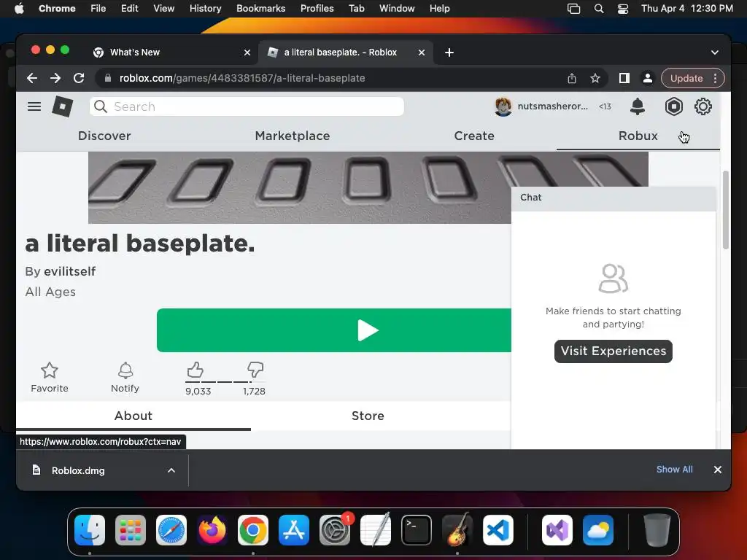Open the Robux hexagon icon in header

tap(673, 106)
